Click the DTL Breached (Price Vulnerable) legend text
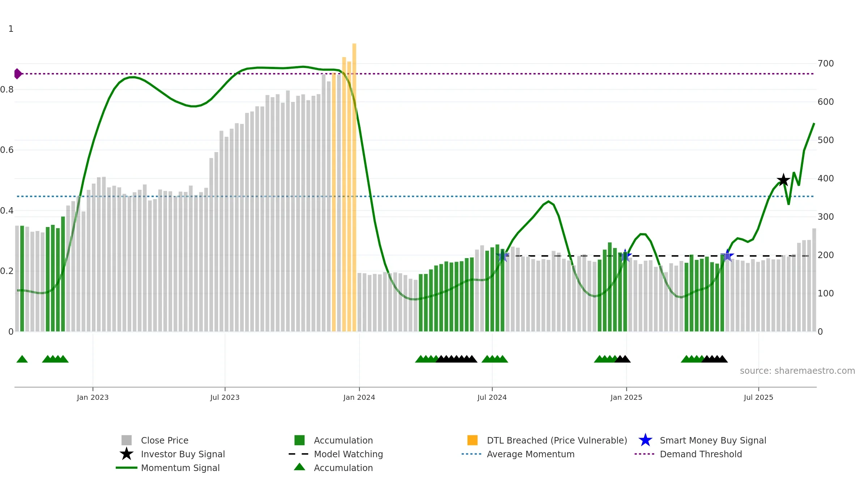 tap(557, 440)
